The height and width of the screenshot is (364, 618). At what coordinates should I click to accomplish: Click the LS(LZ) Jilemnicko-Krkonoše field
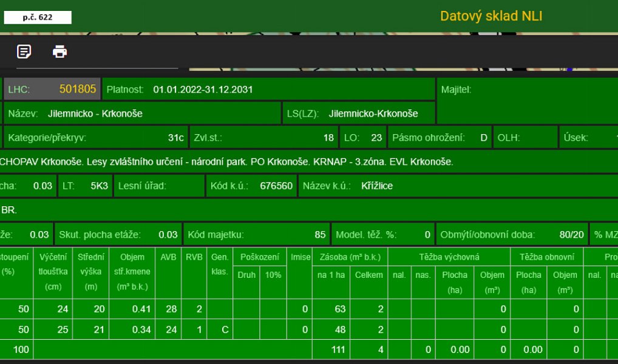[359, 113]
